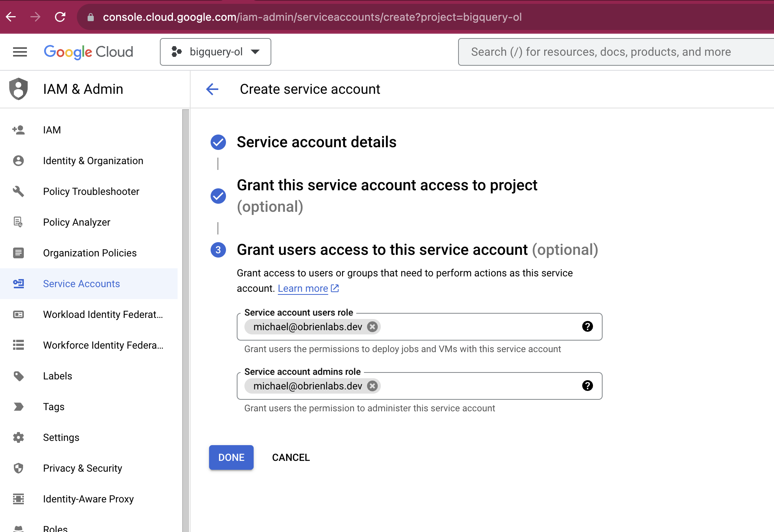Remove michael@obrienlabs.dev from users role field
This screenshot has height=532, width=774.
(x=372, y=327)
